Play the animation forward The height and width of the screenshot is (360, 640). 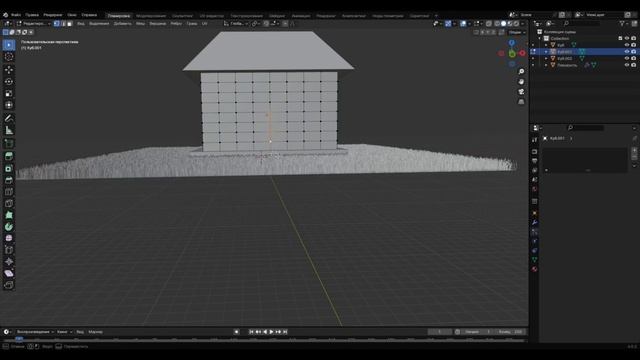tap(271, 332)
